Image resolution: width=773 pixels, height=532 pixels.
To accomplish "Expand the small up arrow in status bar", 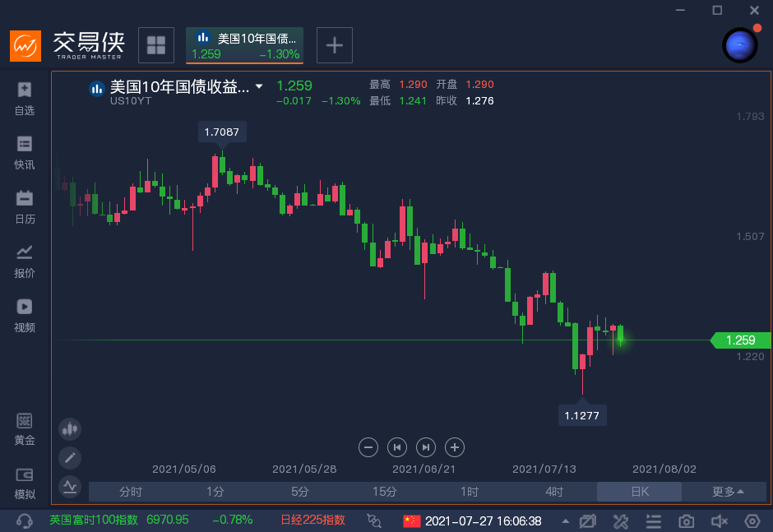I will tap(566, 520).
